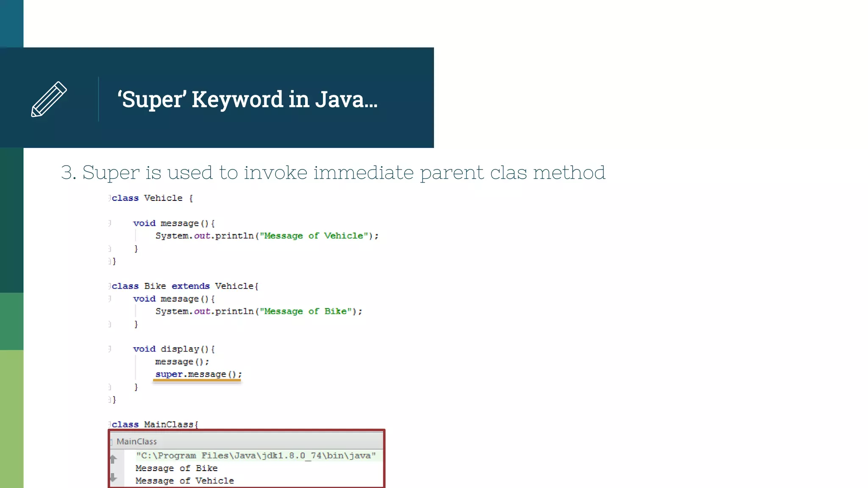The width and height of the screenshot is (868, 488).
Task: Click the java.exe path console line
Action: pyautogui.click(x=256, y=456)
